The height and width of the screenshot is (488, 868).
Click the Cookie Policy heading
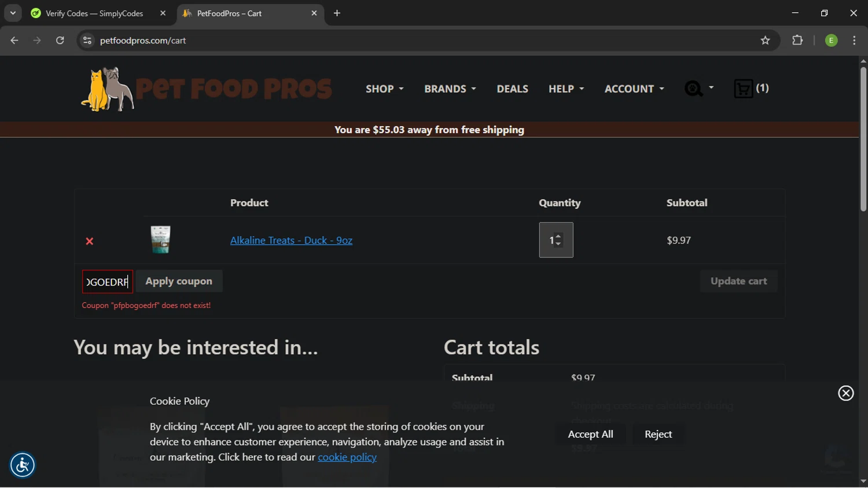pyautogui.click(x=179, y=401)
